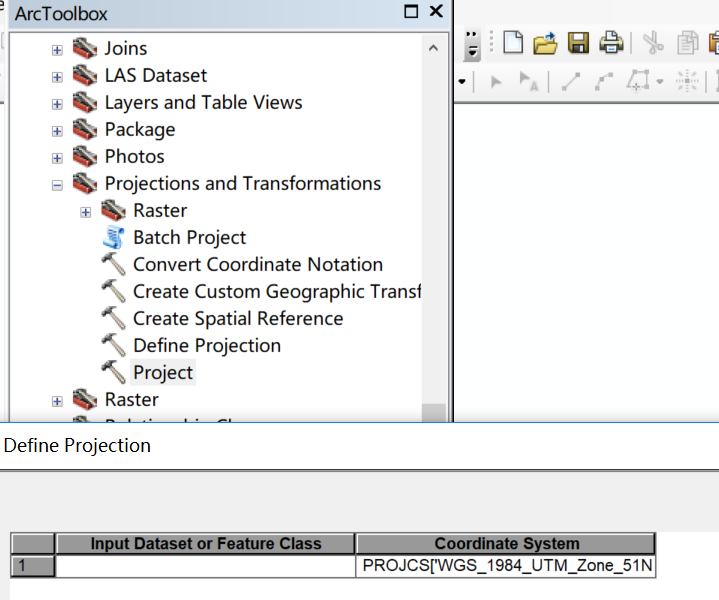Select the Trace tool icon

point(638,81)
